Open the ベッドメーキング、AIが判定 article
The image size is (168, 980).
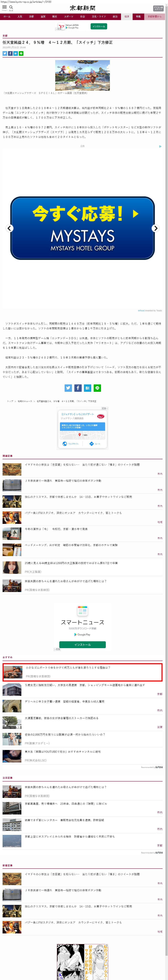tap(71, 545)
